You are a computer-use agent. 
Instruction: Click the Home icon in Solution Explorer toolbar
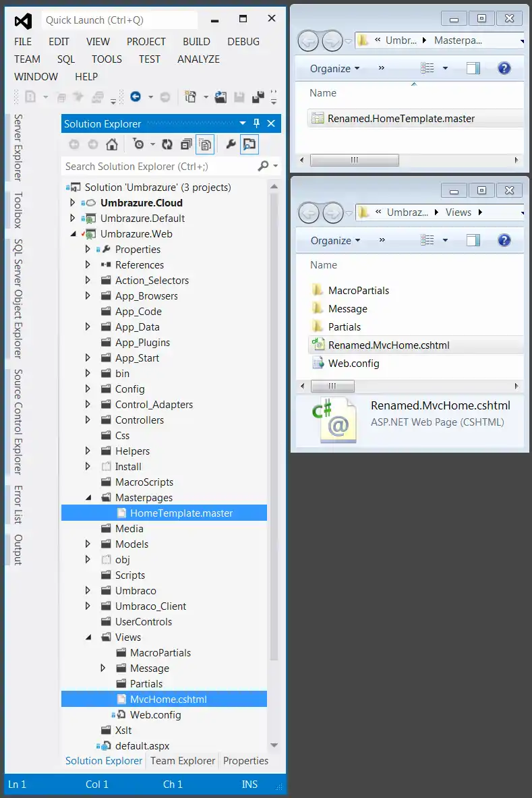[112, 144]
